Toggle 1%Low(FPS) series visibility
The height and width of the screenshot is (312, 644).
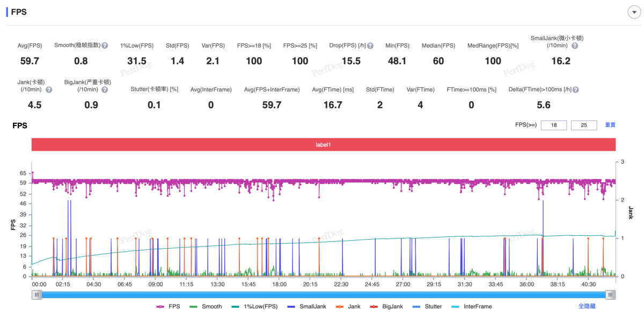point(254,307)
